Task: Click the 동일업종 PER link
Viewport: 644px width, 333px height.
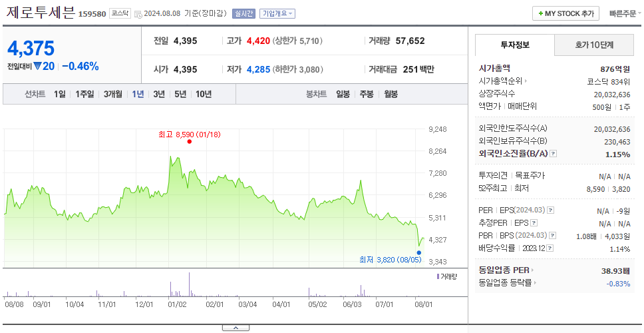Action: point(504,270)
